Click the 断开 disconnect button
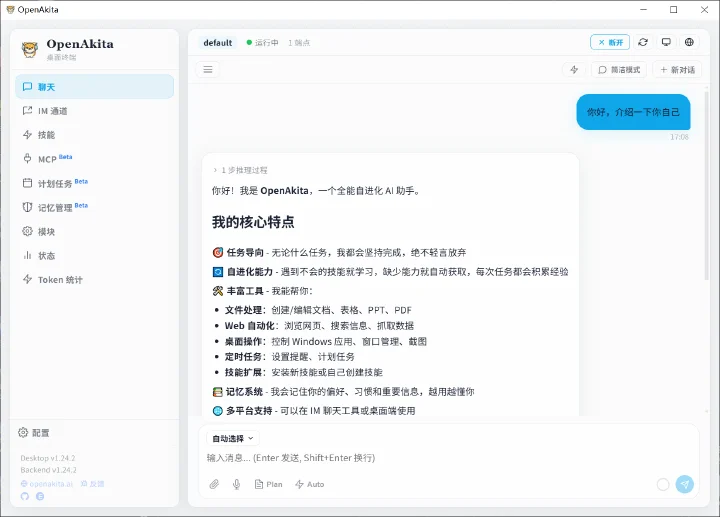720x517 pixels. point(610,42)
